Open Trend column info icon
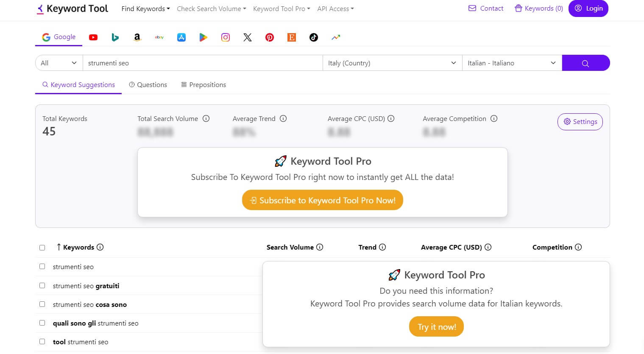 pyautogui.click(x=382, y=247)
